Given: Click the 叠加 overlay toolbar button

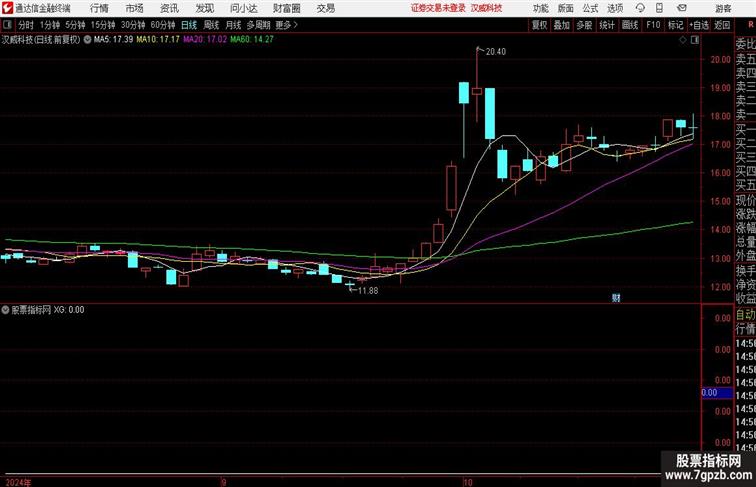Looking at the screenshot, I should (x=562, y=25).
